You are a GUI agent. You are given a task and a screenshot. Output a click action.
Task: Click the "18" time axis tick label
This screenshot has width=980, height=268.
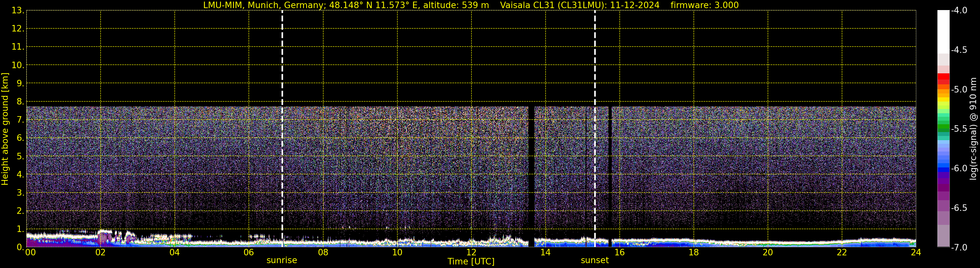694,252
